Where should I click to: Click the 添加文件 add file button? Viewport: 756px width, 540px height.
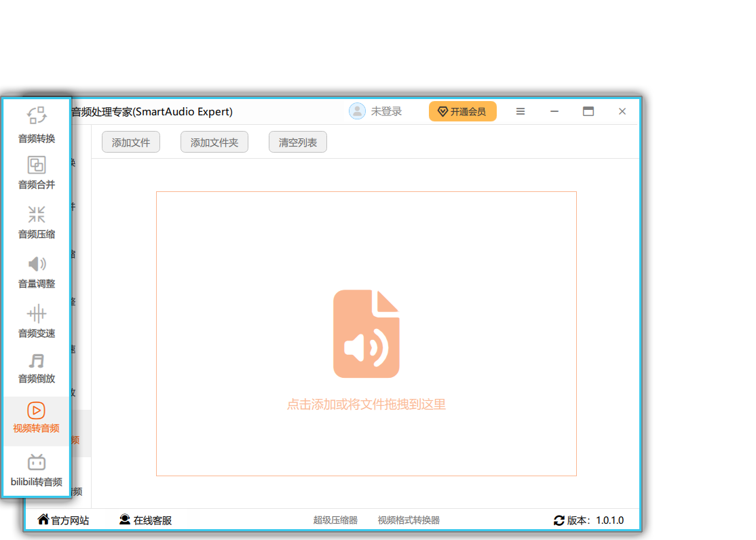[x=131, y=142]
